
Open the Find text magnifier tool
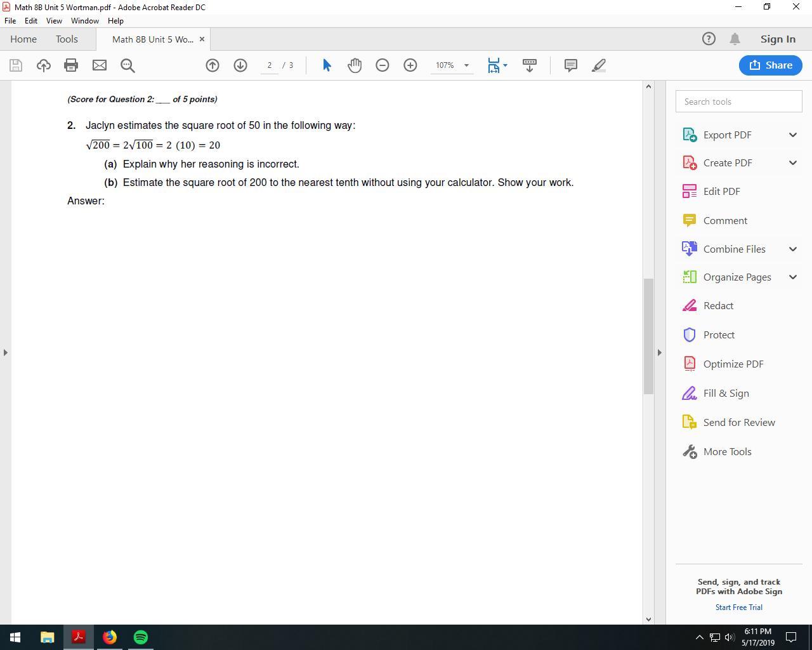(x=128, y=65)
